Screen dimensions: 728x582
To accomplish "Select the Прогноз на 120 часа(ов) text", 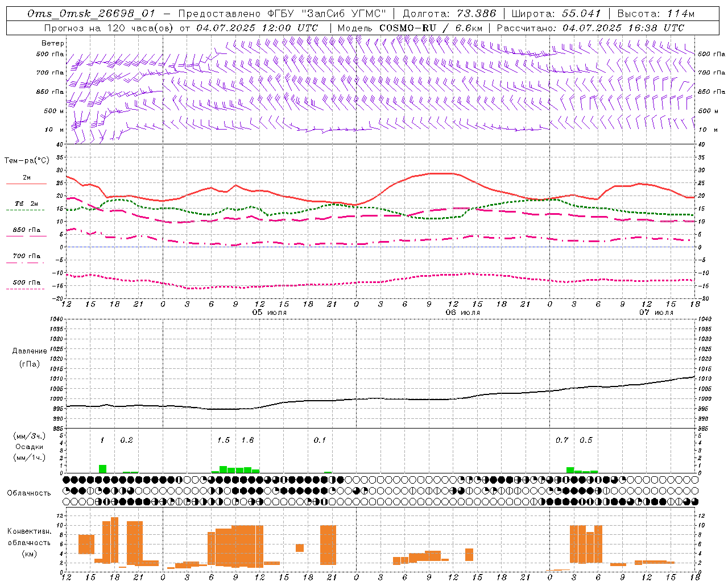I will pyautogui.click(x=110, y=27).
